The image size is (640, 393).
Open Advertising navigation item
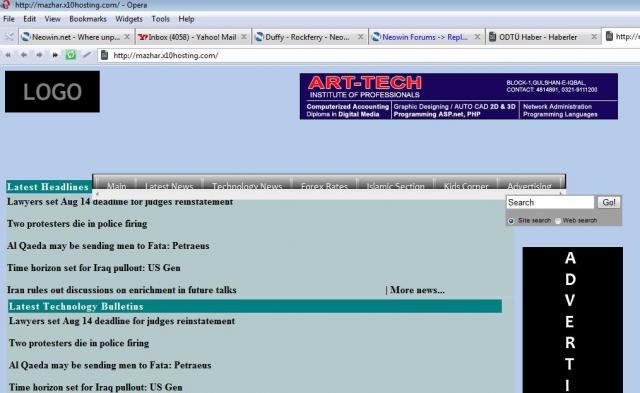coord(529,186)
